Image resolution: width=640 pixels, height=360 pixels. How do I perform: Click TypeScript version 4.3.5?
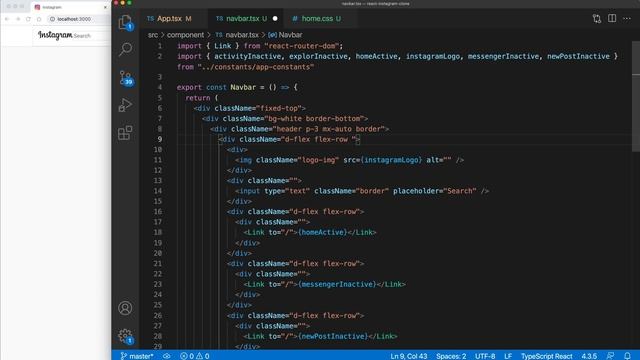[589, 356]
